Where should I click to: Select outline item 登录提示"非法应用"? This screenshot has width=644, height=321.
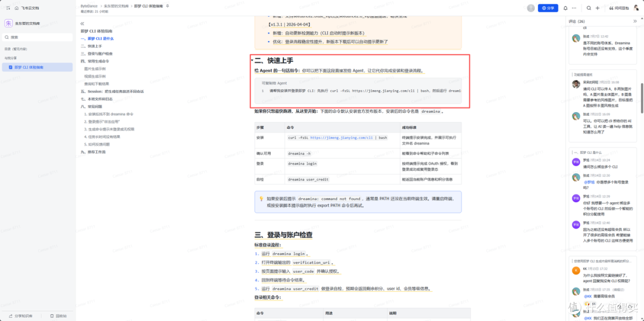[x=102, y=122]
